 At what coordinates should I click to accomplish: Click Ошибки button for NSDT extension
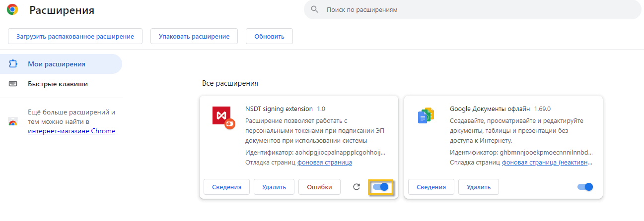[x=319, y=187]
